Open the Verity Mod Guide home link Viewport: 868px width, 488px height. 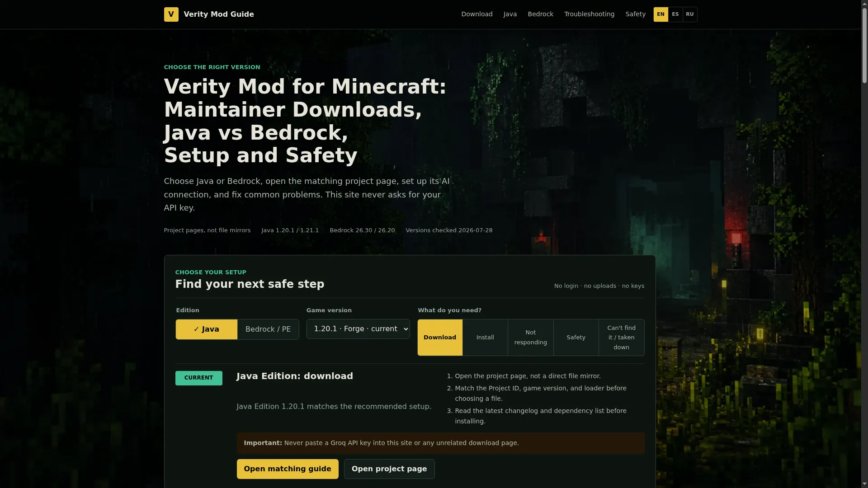point(209,14)
